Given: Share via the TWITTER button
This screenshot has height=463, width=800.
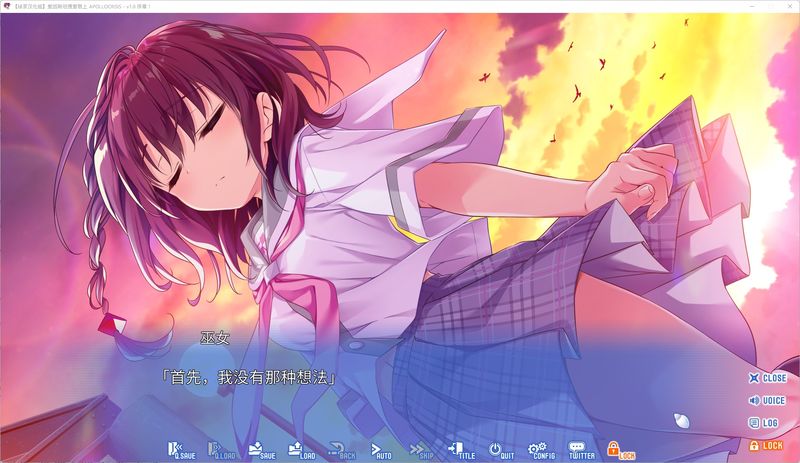Looking at the screenshot, I should click(580, 450).
